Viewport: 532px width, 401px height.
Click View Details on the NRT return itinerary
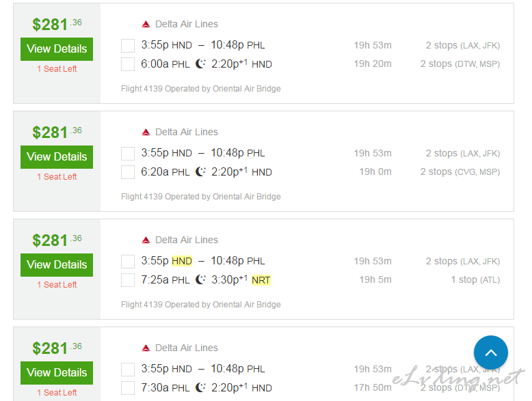(57, 265)
